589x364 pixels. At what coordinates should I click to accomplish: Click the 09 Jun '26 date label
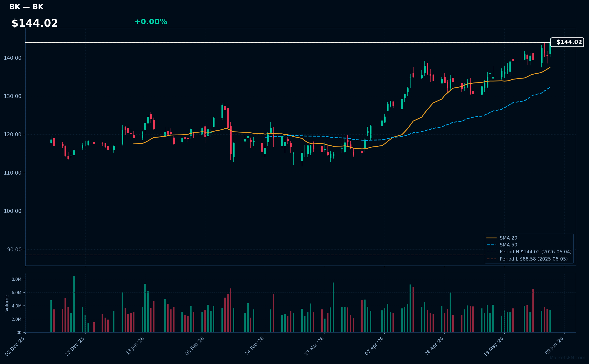[554, 345]
